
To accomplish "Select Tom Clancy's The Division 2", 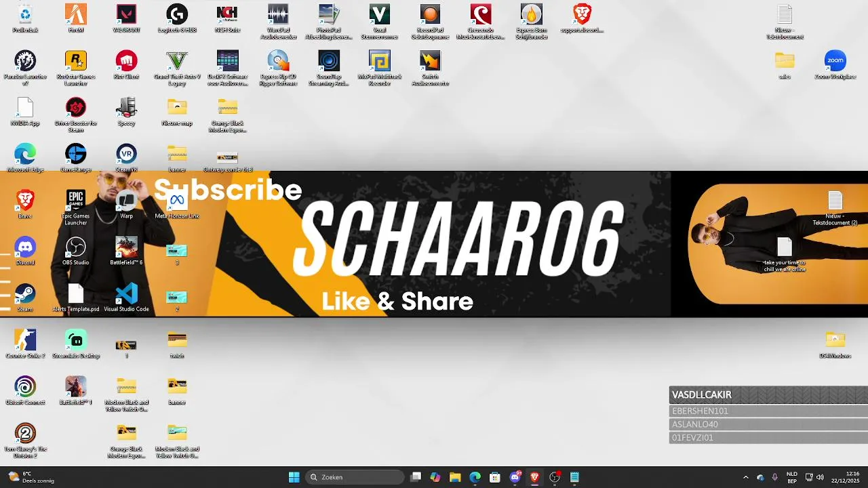I will tap(25, 440).
